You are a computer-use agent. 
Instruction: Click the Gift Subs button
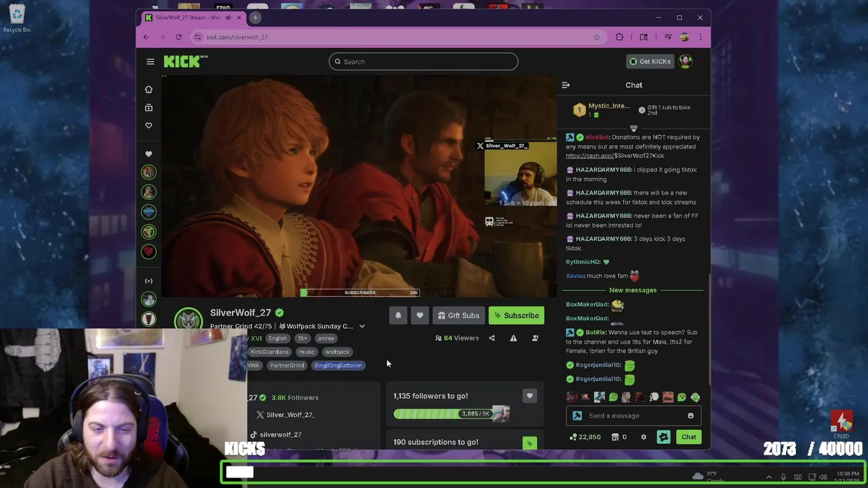click(x=458, y=315)
